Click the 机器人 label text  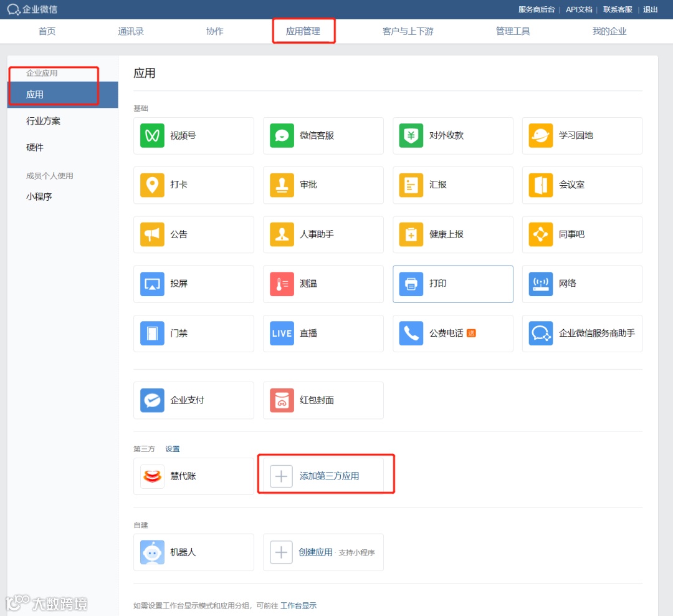pyautogui.click(x=183, y=552)
